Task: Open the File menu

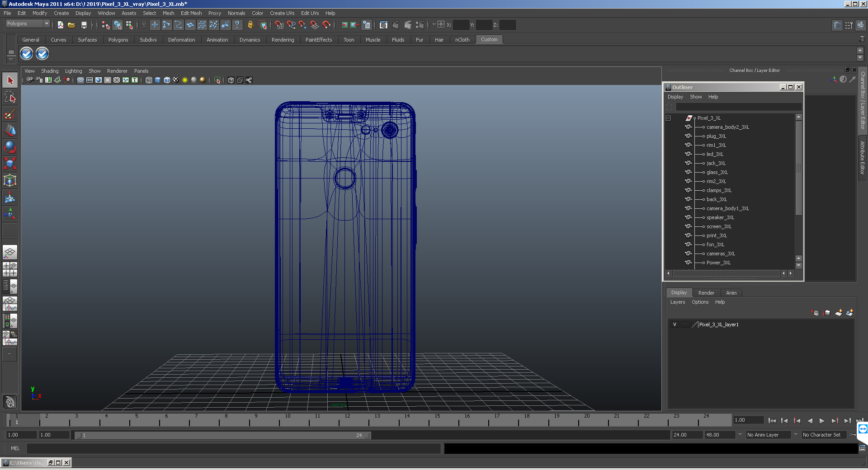Action: point(7,13)
